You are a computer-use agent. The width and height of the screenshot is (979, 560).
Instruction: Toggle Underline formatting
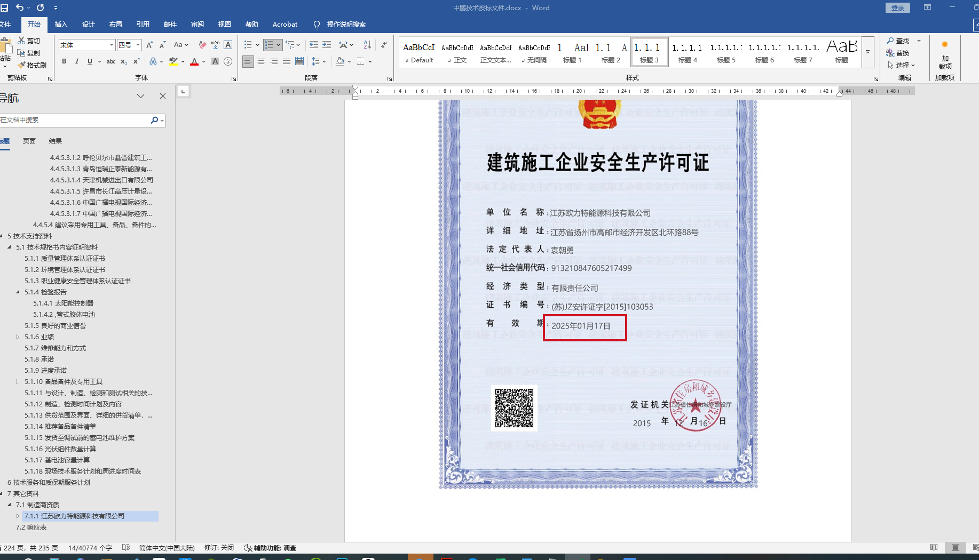90,61
